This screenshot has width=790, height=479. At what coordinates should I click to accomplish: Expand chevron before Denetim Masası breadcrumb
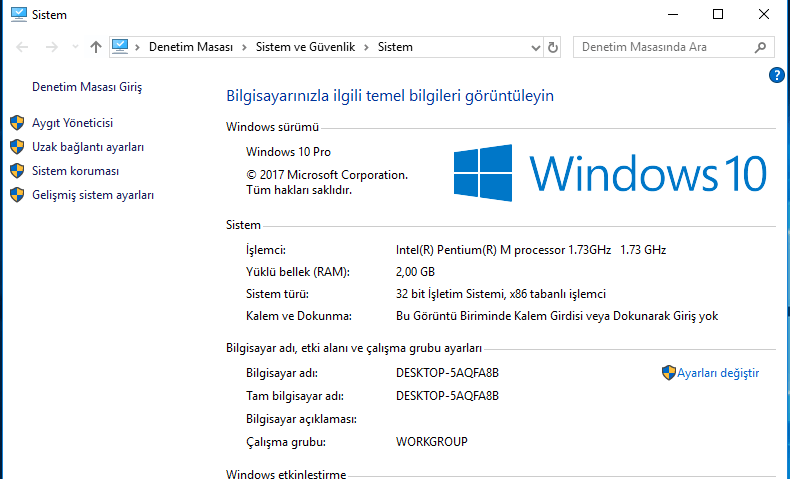[x=137, y=47]
